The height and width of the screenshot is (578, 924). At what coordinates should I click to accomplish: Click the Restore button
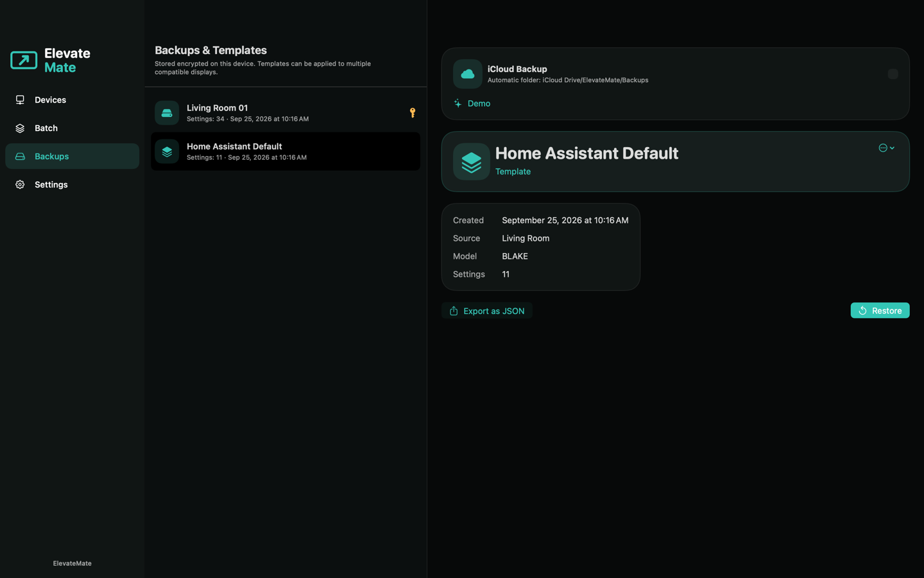tap(880, 311)
